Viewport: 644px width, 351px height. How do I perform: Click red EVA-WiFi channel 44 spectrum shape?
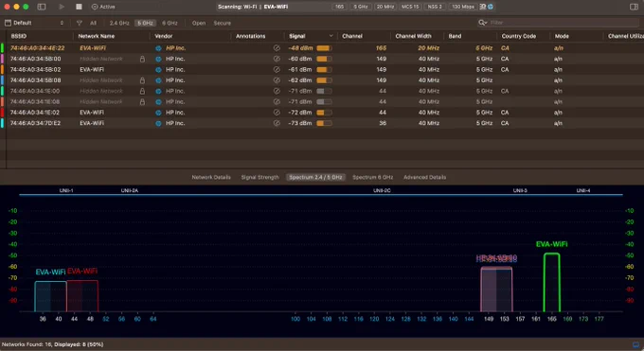click(x=82, y=296)
